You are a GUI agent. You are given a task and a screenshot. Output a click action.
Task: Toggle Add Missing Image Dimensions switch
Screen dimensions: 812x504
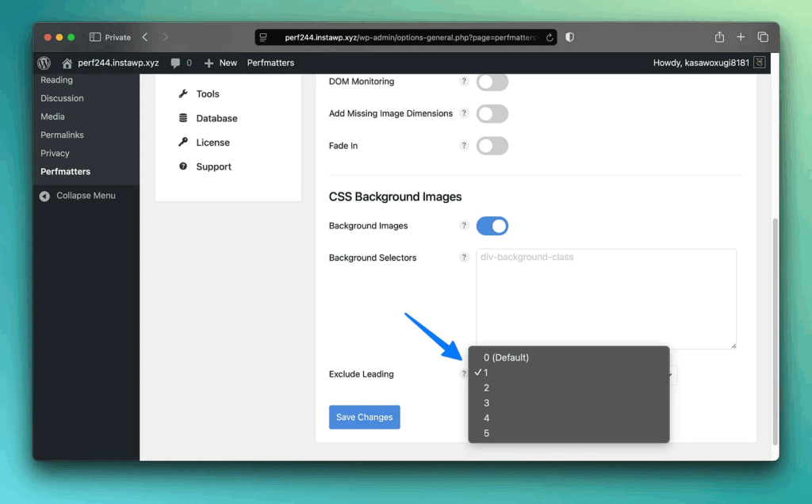[x=492, y=113]
